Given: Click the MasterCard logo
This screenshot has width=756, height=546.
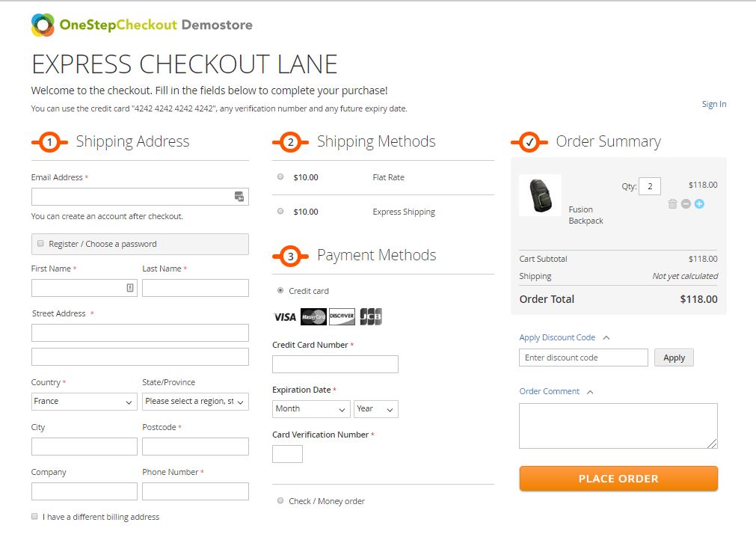Looking at the screenshot, I should [313, 316].
